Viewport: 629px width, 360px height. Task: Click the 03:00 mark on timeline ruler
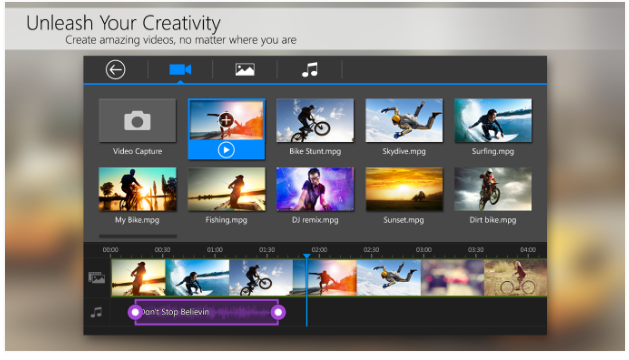click(x=424, y=250)
